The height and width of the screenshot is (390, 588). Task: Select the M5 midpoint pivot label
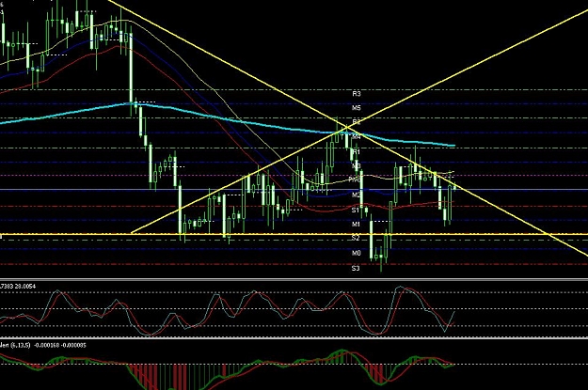357,108
